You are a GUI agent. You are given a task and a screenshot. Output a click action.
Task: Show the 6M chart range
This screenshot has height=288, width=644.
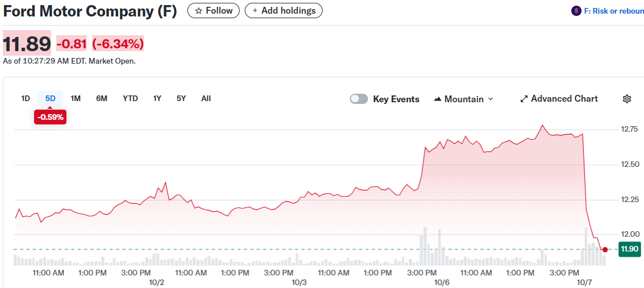coord(102,98)
